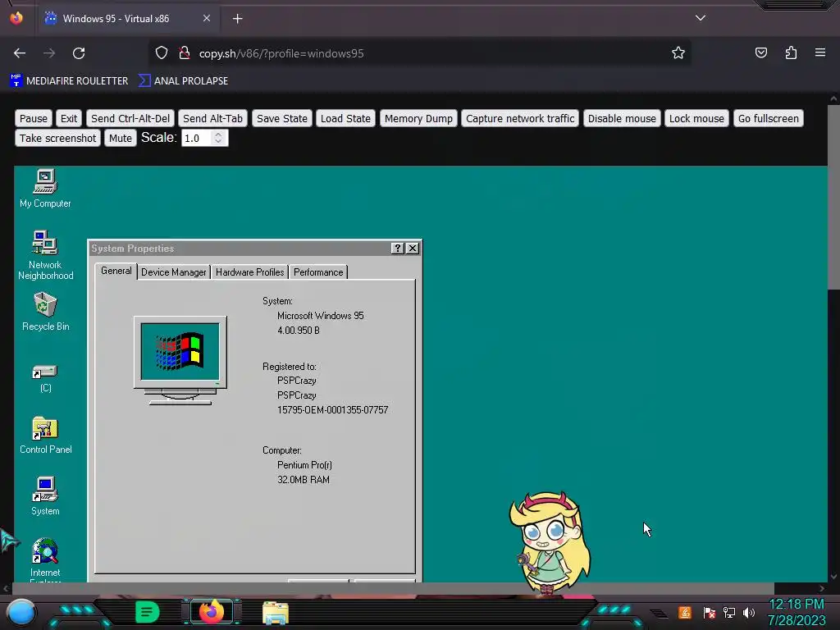Open MEDIAFIRE ROULETTER bookmark
The width and height of the screenshot is (840, 630).
point(69,81)
